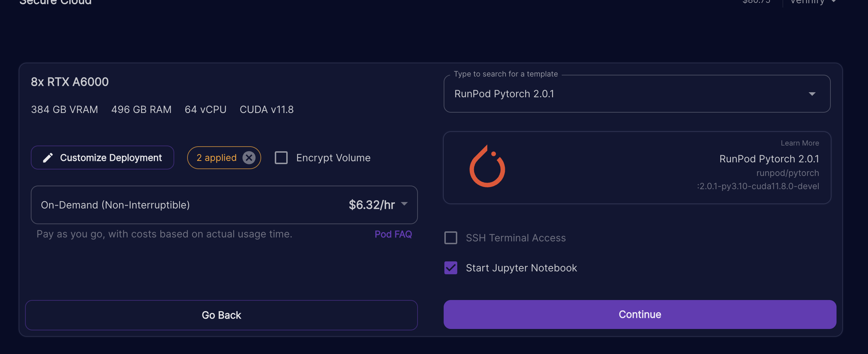Enable the Encrypt Volume checkbox
This screenshot has width=868, height=354.
point(281,158)
